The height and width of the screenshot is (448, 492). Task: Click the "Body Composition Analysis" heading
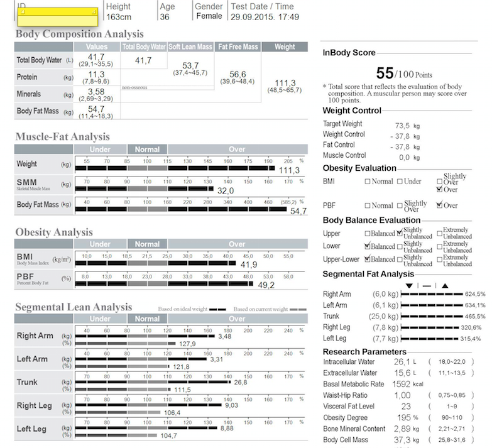tap(80, 34)
